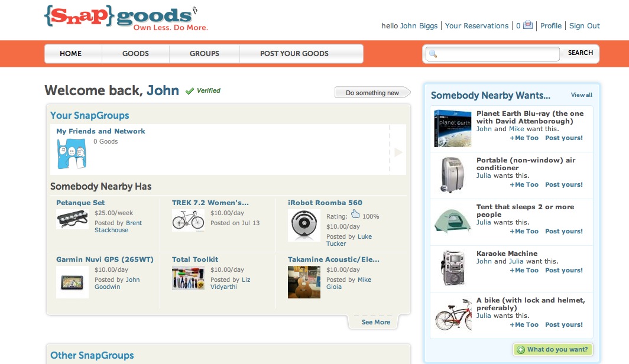Click the My Friends and Network group icon
This screenshot has height=364, width=629.
coord(72,154)
